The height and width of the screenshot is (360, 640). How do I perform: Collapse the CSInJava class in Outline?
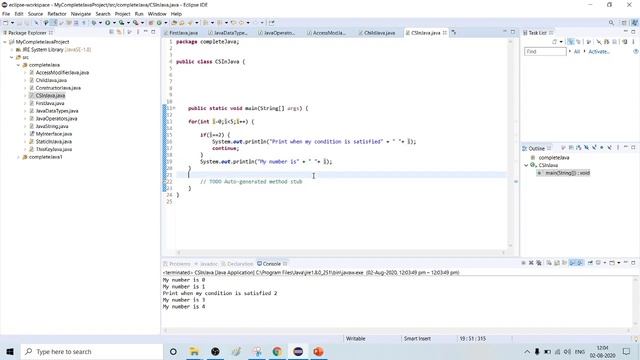tap(526, 165)
